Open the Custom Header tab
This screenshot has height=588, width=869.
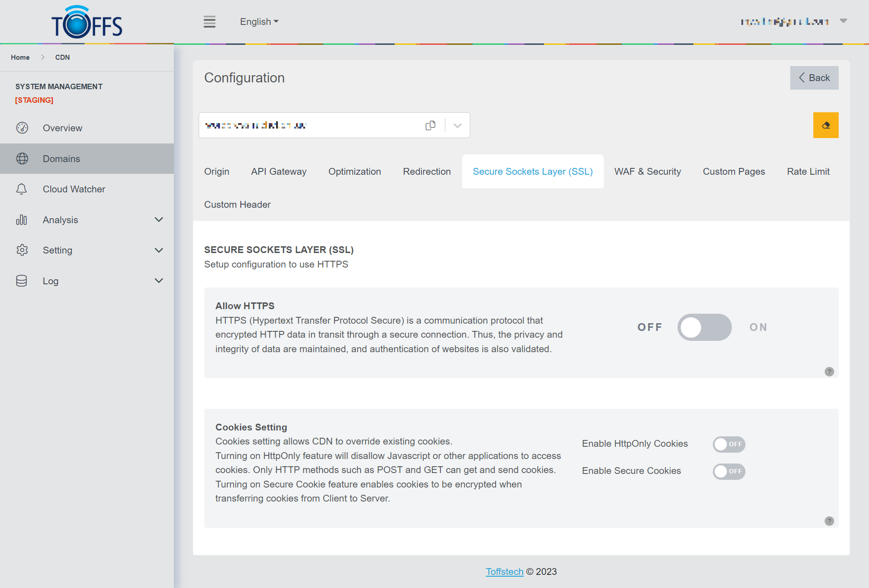click(x=237, y=205)
